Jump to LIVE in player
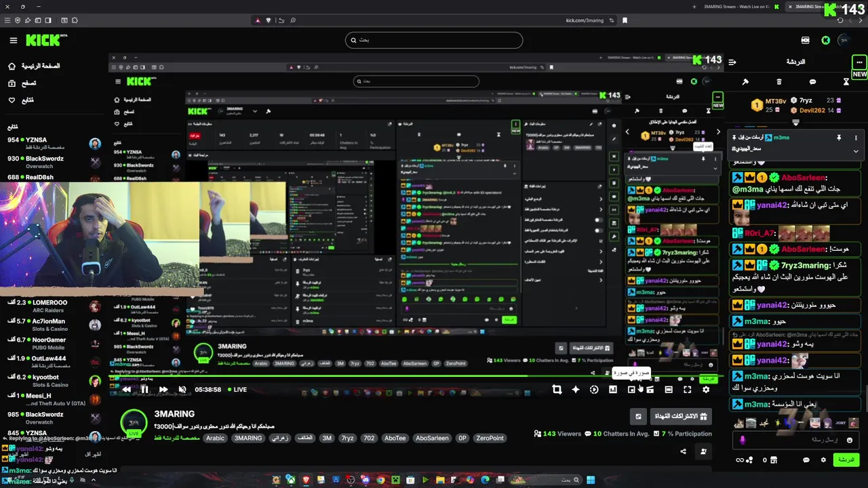 [x=237, y=390]
